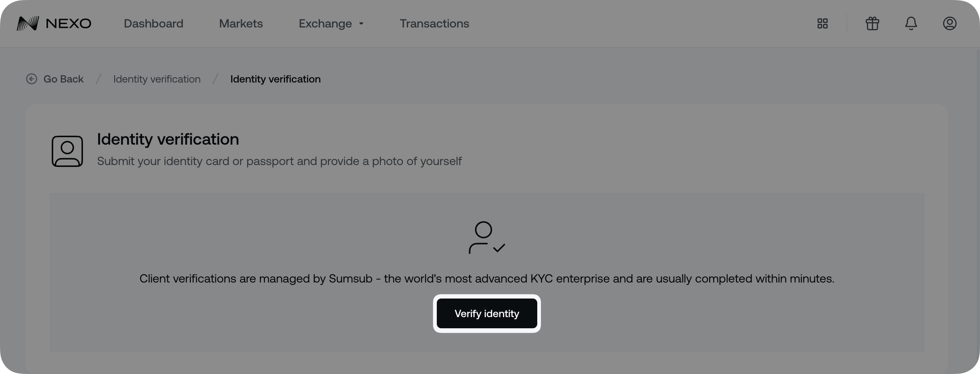This screenshot has height=374, width=980.
Task: Click Go Back to previous page
Action: pos(64,79)
